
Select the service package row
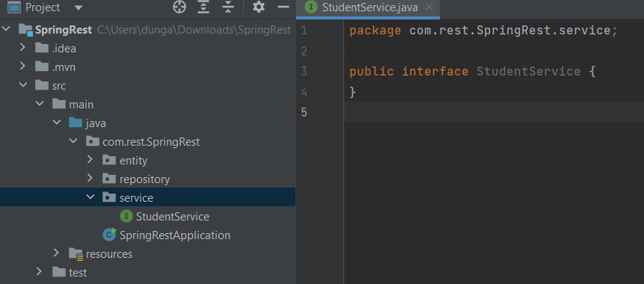[x=148, y=197]
